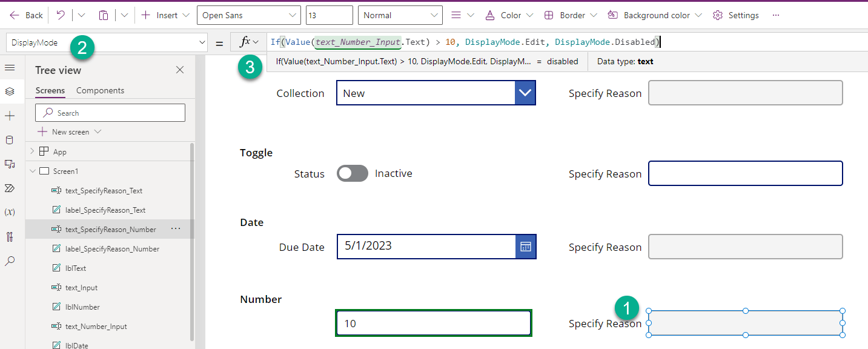Select the Insert plus icon in left rail
This screenshot has width=868, height=349.
pyautogui.click(x=10, y=116)
